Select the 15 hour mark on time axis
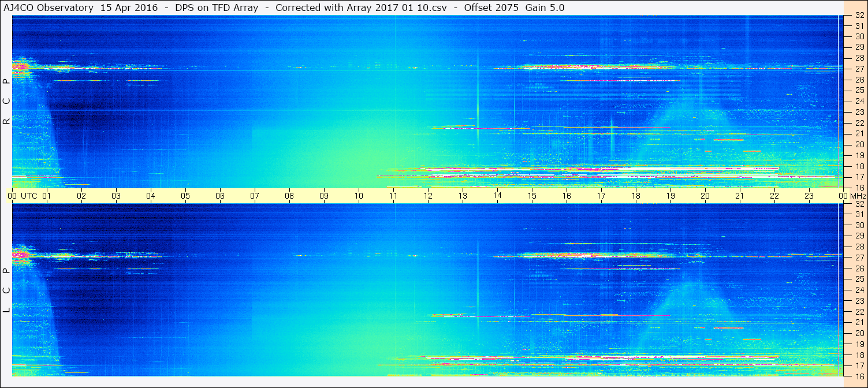This screenshot has height=388, width=868. pos(532,196)
